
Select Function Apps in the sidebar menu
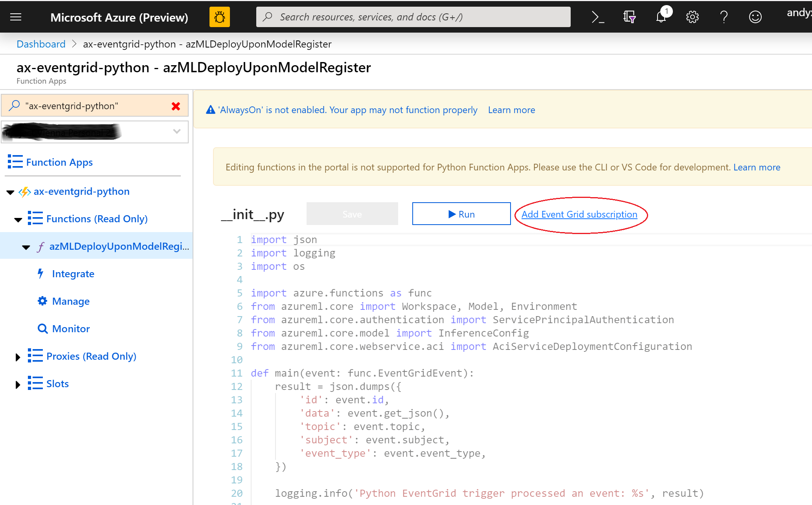point(59,162)
